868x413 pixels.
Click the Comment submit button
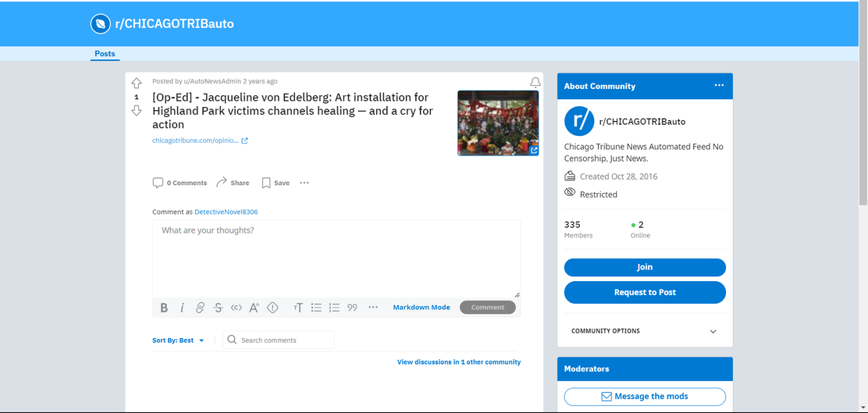488,308
